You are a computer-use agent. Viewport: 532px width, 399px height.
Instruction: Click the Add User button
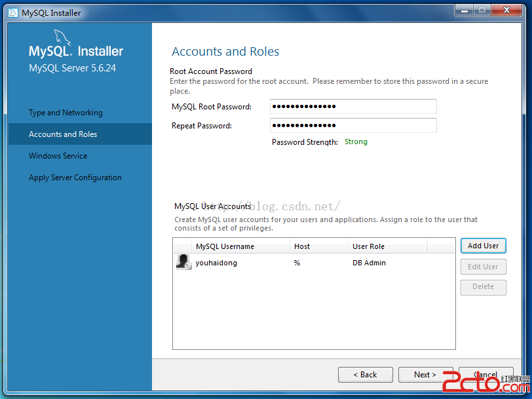[483, 246]
